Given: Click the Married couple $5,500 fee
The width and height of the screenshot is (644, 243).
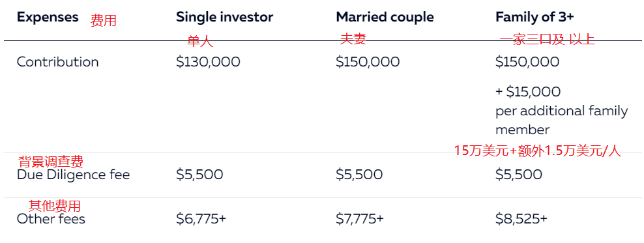Looking at the screenshot, I should (x=359, y=175).
